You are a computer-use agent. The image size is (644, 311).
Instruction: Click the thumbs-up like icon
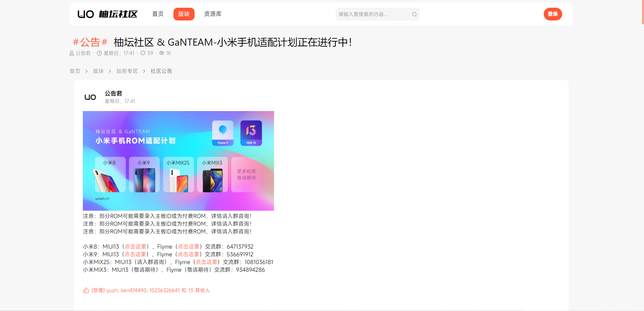[86, 290]
